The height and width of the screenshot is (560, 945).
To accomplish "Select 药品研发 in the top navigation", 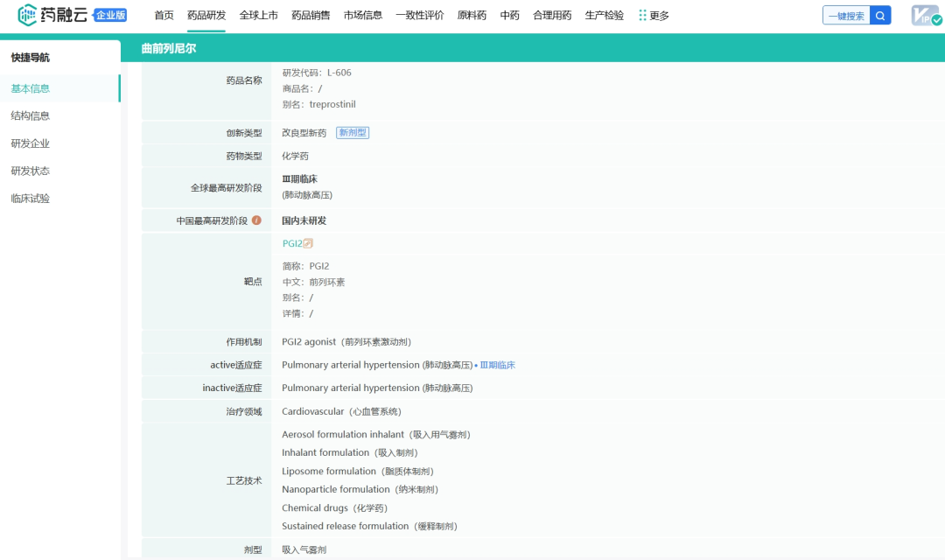I will [207, 14].
